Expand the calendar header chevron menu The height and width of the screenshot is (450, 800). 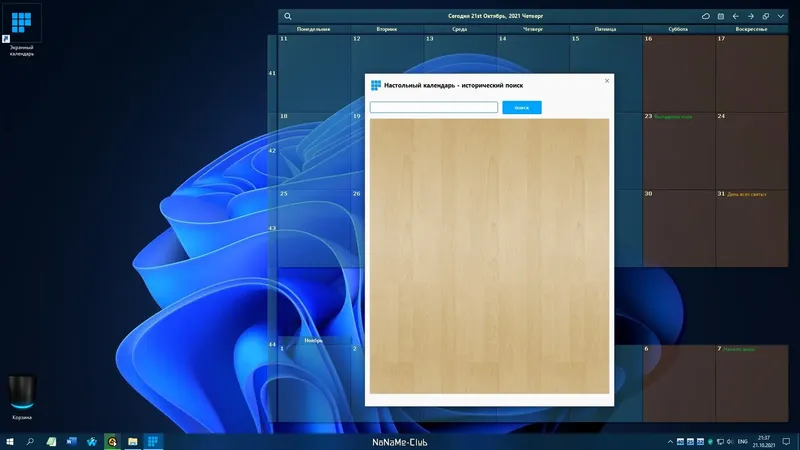tap(781, 16)
